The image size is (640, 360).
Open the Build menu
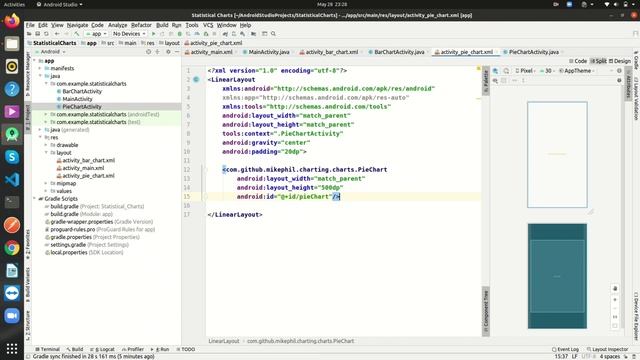pyautogui.click(x=162, y=25)
